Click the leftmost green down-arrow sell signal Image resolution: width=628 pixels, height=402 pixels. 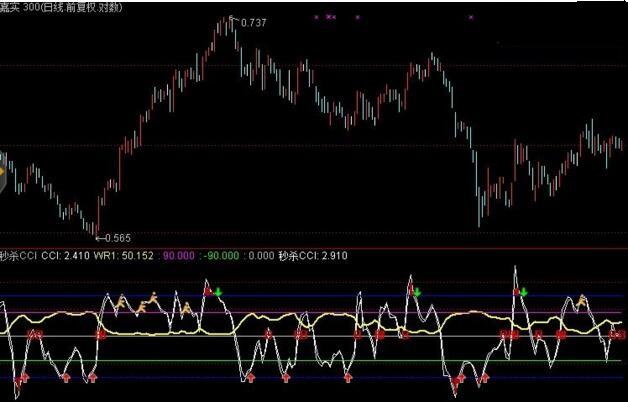[217, 292]
